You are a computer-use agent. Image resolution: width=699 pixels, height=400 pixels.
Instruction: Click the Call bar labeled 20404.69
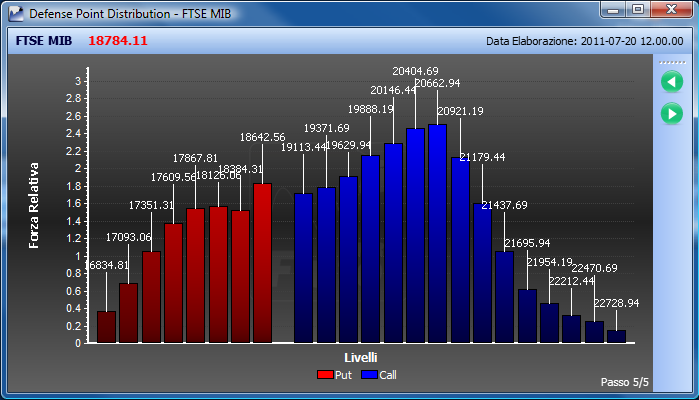[x=415, y=235]
